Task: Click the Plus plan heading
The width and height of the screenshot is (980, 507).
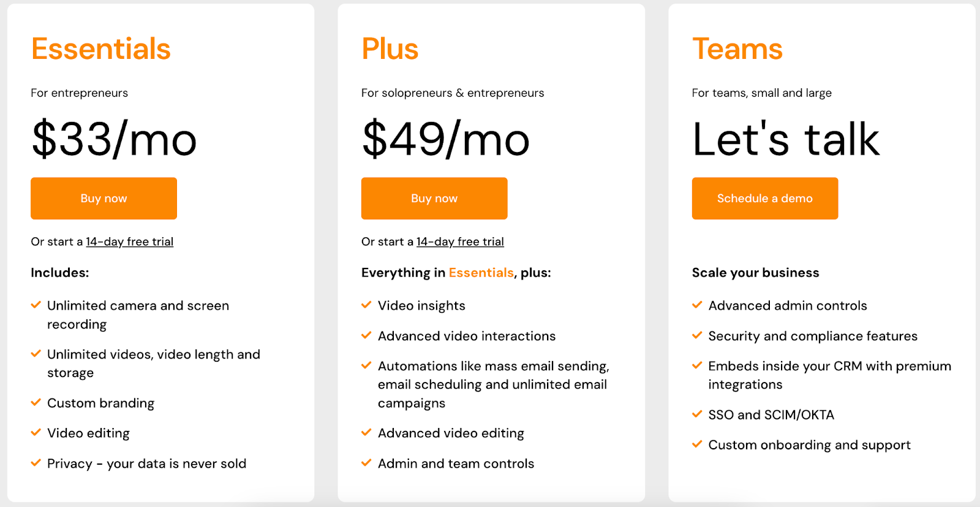Action: pos(390,48)
